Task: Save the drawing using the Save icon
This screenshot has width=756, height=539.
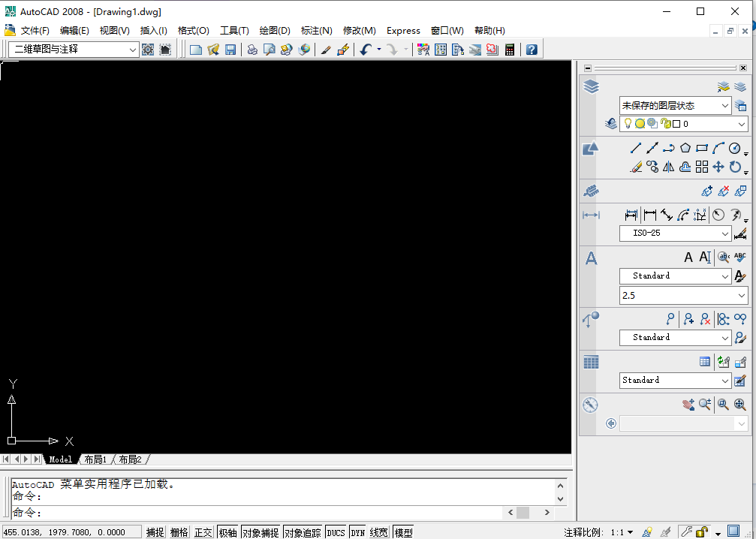Action: pos(231,49)
